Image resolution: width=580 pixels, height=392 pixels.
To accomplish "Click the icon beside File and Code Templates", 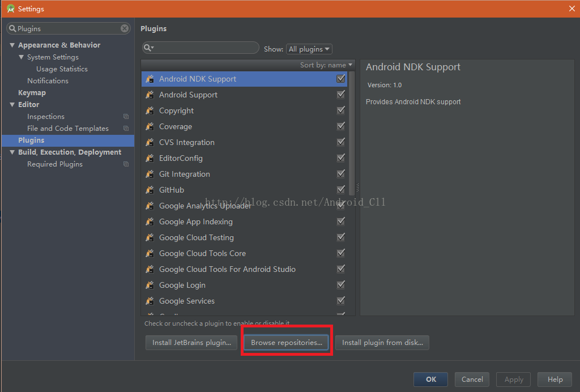I will click(x=126, y=129).
